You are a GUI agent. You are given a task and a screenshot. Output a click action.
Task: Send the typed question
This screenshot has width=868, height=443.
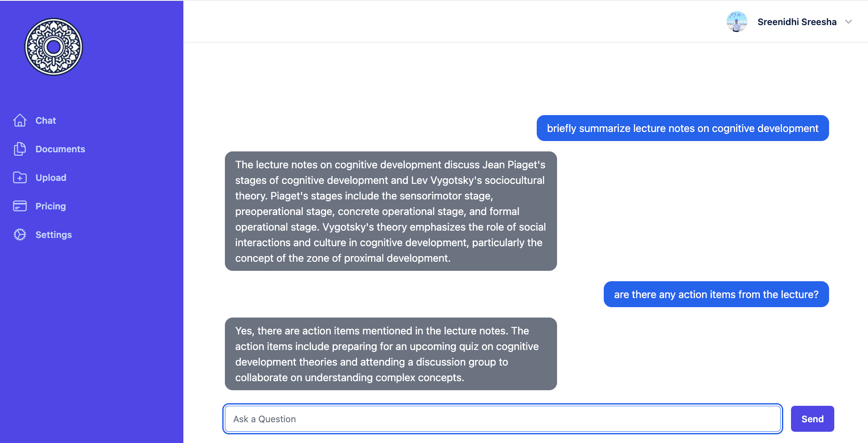tap(812, 419)
